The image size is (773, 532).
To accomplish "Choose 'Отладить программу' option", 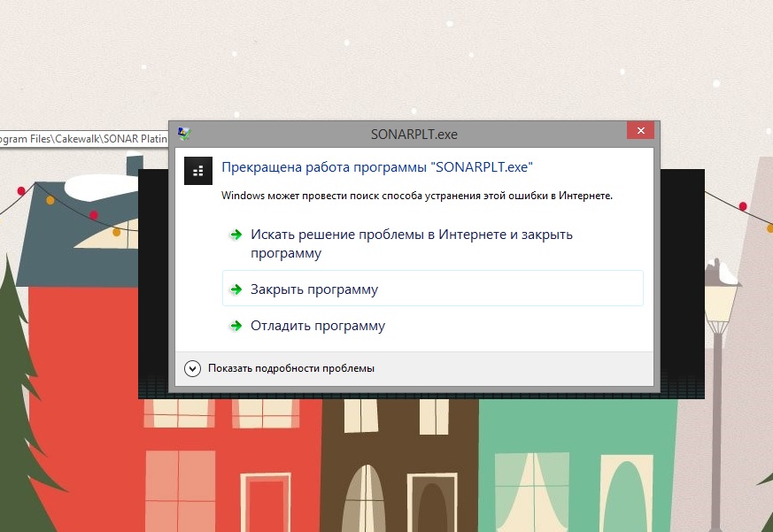I will point(433,326).
